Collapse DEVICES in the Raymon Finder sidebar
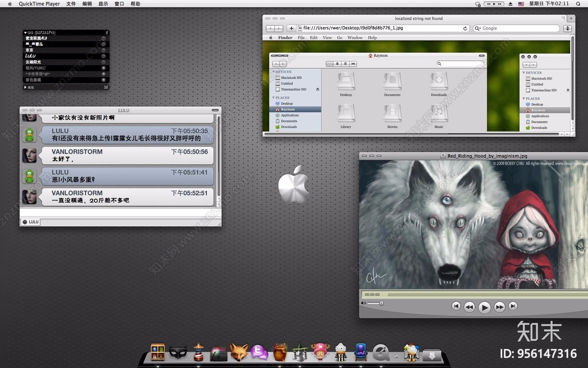This screenshot has height=368, width=588. coord(273,72)
